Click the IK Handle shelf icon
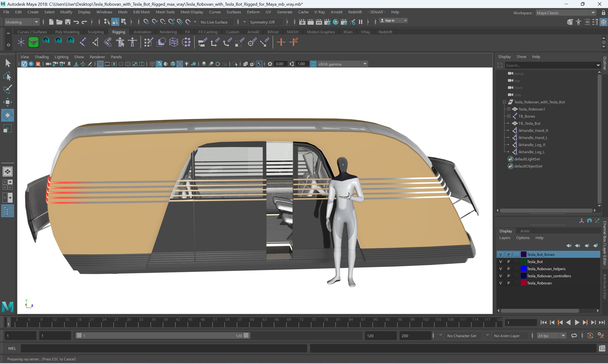Screen dimensions: 608x364 coord(96,42)
